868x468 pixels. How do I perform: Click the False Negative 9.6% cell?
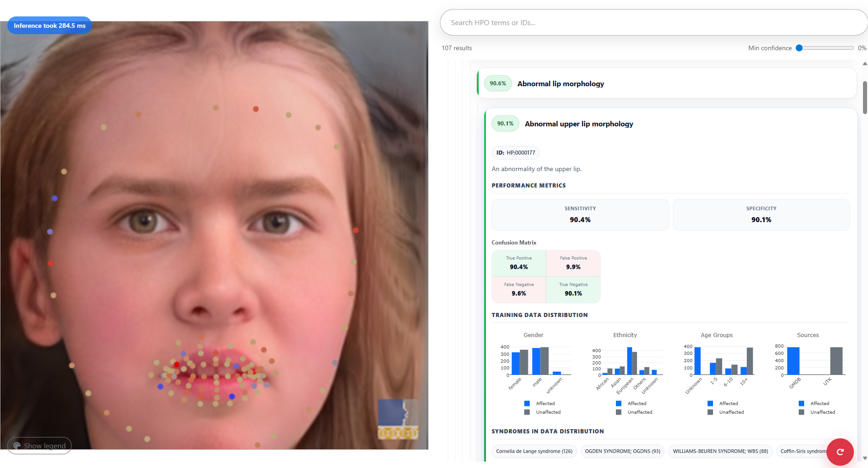(x=519, y=290)
